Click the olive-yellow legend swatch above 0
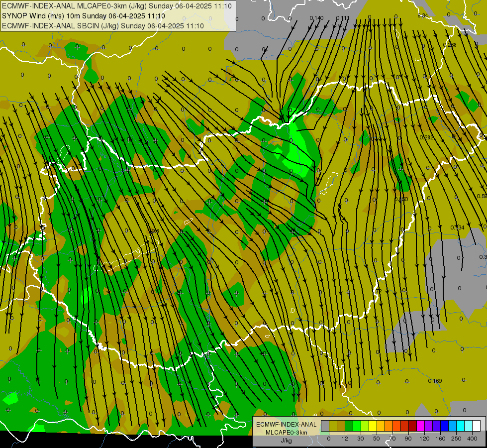Viewport: 487px width, 448px height. (x=333, y=426)
